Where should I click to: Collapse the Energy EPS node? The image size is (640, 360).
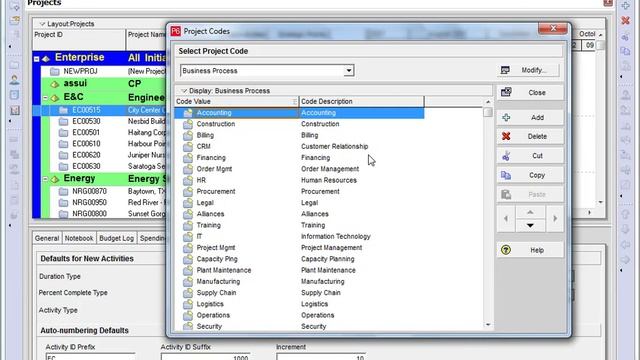45,179
